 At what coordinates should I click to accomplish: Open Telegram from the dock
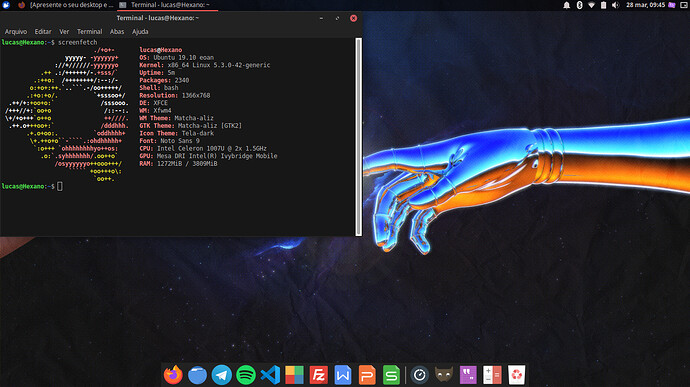(222, 375)
